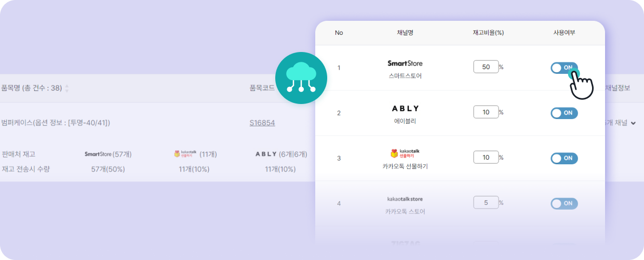Toggle the 에이블리 ON switch
This screenshot has width=644, height=260.
point(564,113)
